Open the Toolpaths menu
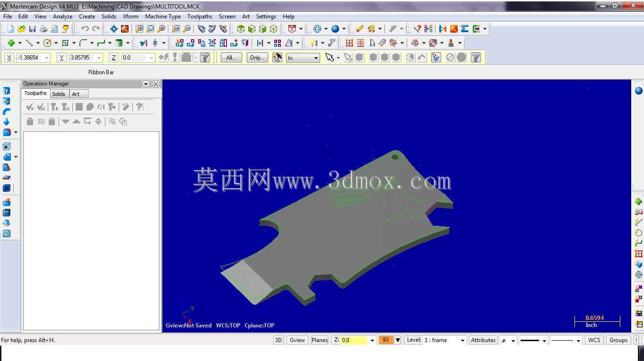 click(x=200, y=16)
